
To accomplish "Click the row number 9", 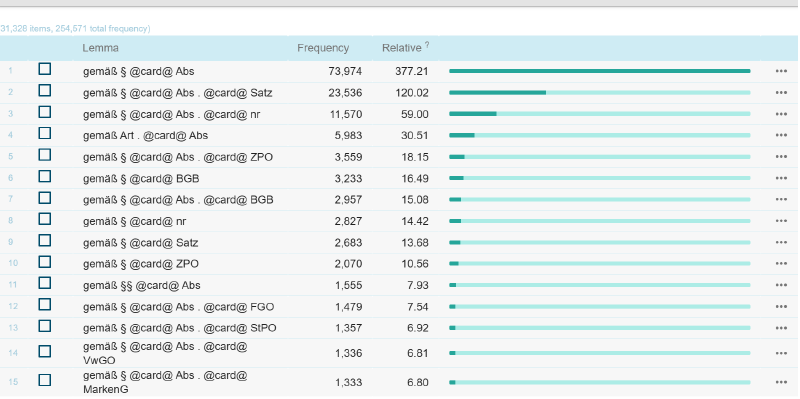I will (x=11, y=242).
